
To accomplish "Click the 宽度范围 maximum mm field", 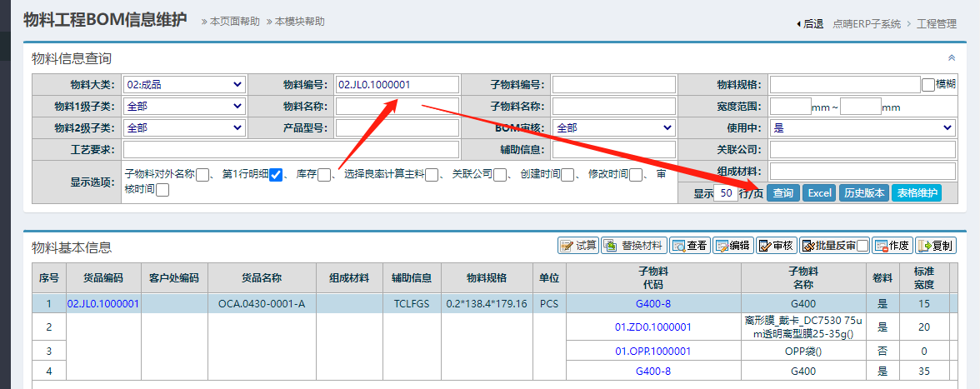I will 861,106.
